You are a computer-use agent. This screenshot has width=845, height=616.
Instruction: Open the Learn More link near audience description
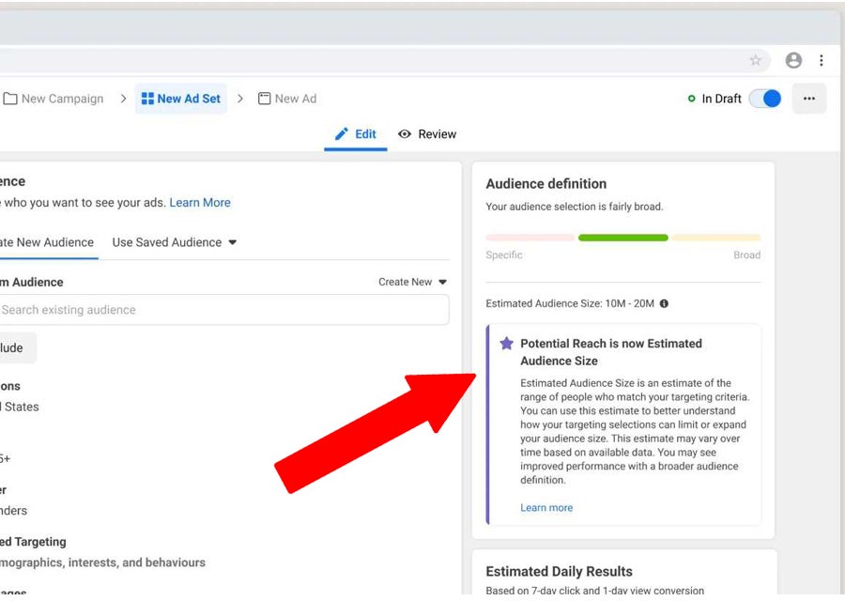[200, 203]
